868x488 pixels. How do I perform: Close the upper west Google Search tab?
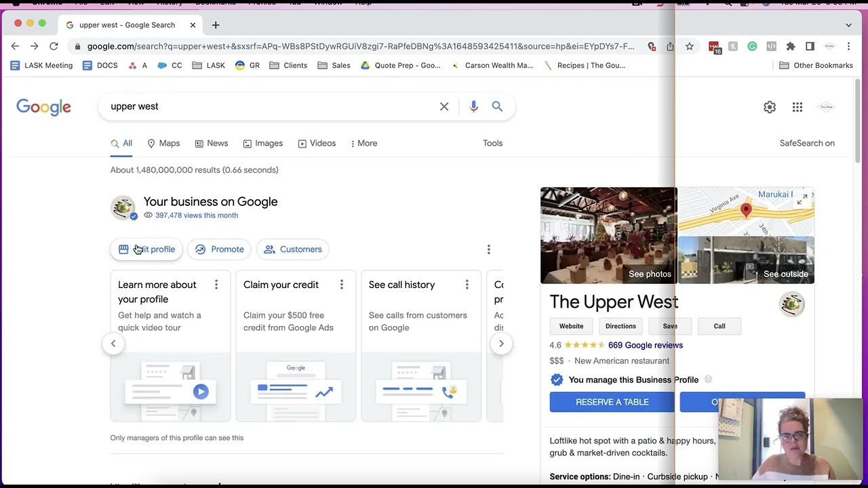click(x=193, y=25)
